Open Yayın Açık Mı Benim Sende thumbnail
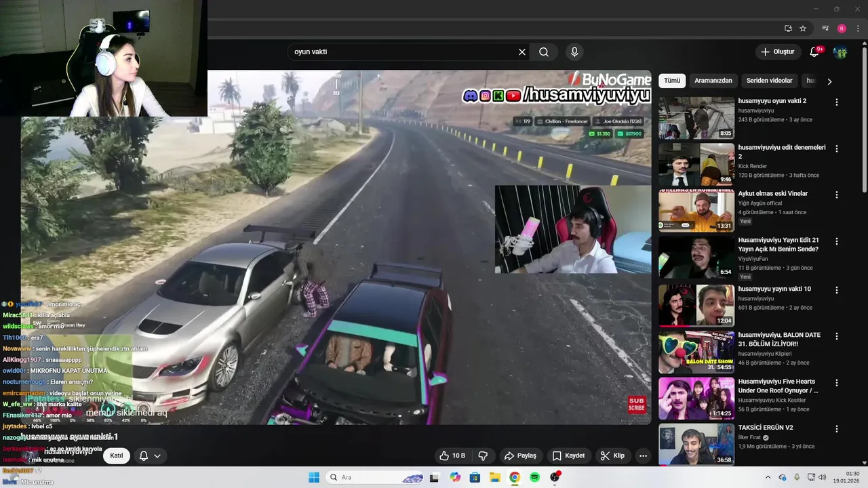The height and width of the screenshot is (488, 868). point(696,257)
